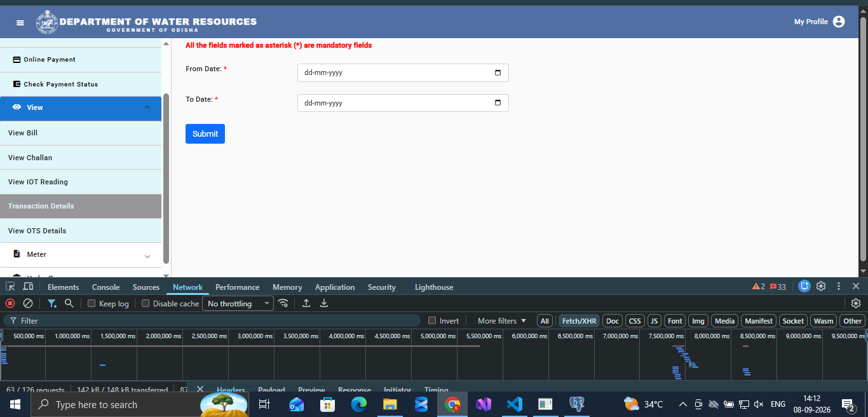The width and height of the screenshot is (868, 417).
Task: Open View Challan in the sidebar
Action: (x=81, y=158)
